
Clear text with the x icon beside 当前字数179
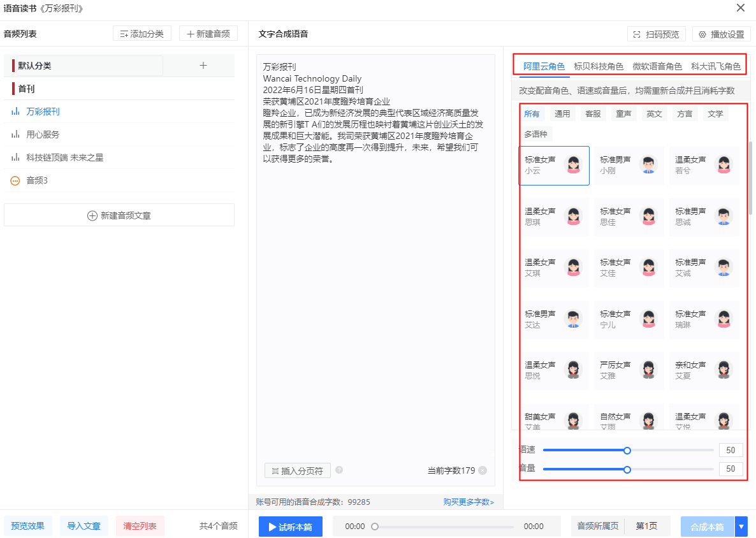[483, 470]
